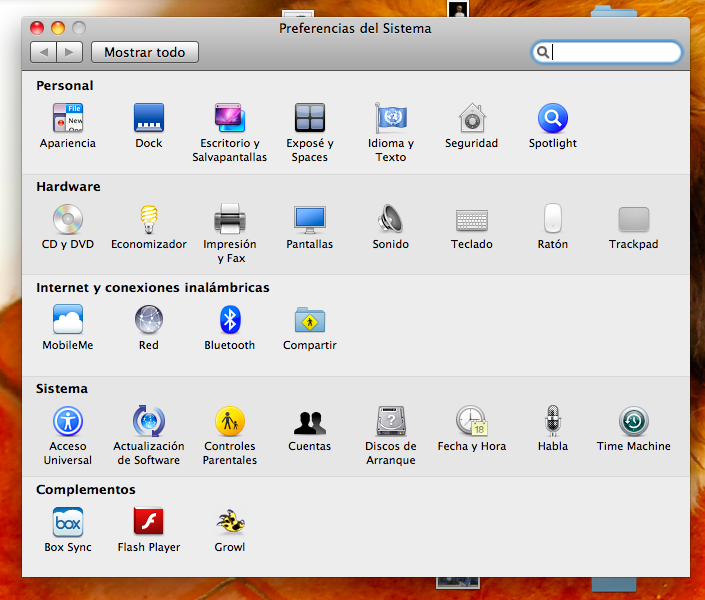The image size is (705, 600).
Task: Close the Preferencias del Sistema window
Action: tap(37, 28)
